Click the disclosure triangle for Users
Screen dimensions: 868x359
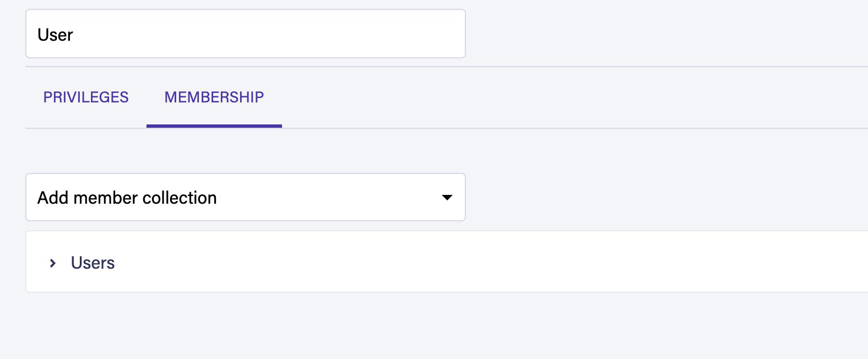click(53, 263)
